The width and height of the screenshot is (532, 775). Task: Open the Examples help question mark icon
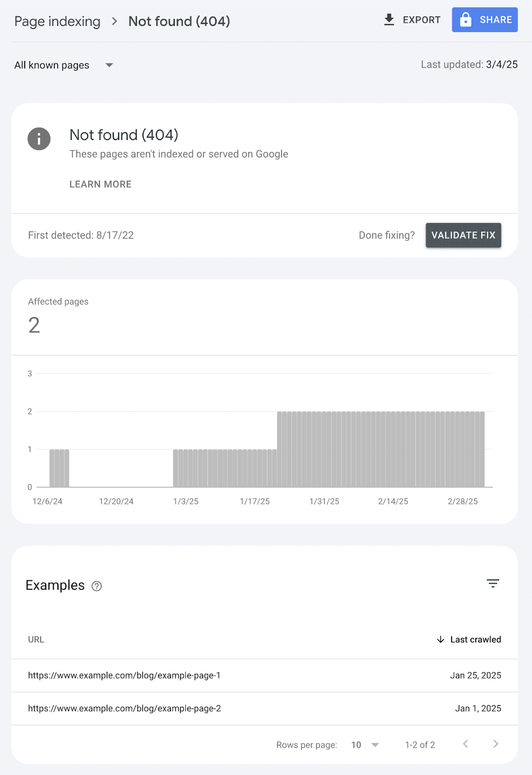(x=97, y=586)
